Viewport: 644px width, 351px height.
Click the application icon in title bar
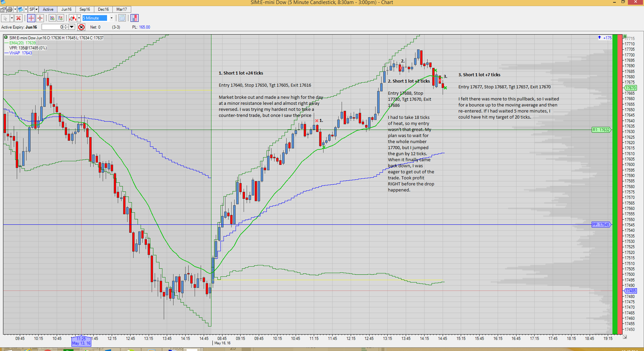pyautogui.click(x=3, y=2)
